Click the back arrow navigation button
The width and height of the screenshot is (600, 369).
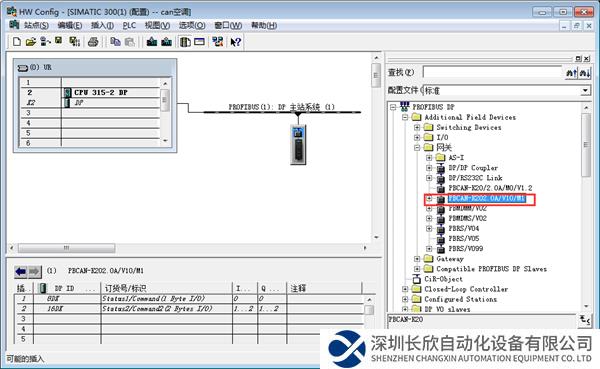pos(21,271)
